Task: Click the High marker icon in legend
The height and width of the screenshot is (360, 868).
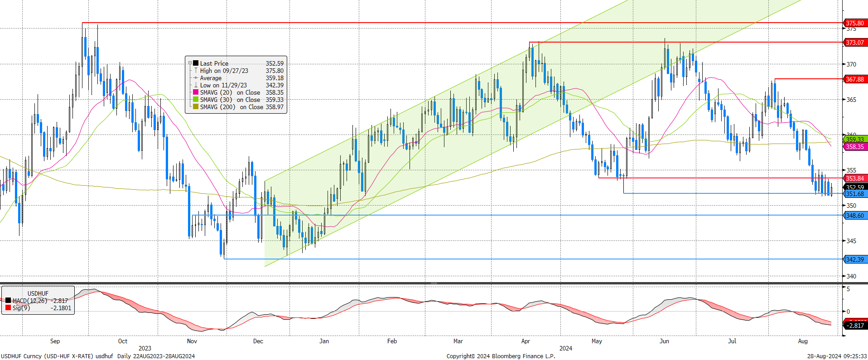Action: [196, 71]
